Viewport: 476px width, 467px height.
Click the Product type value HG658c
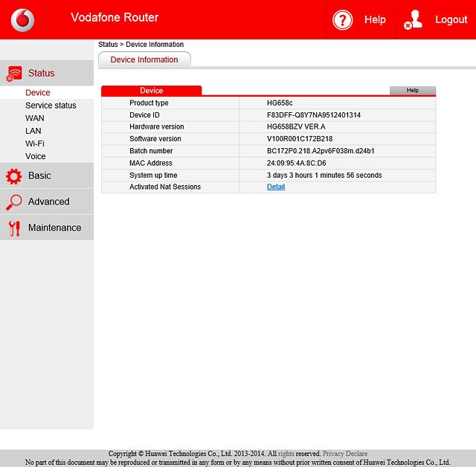click(280, 103)
